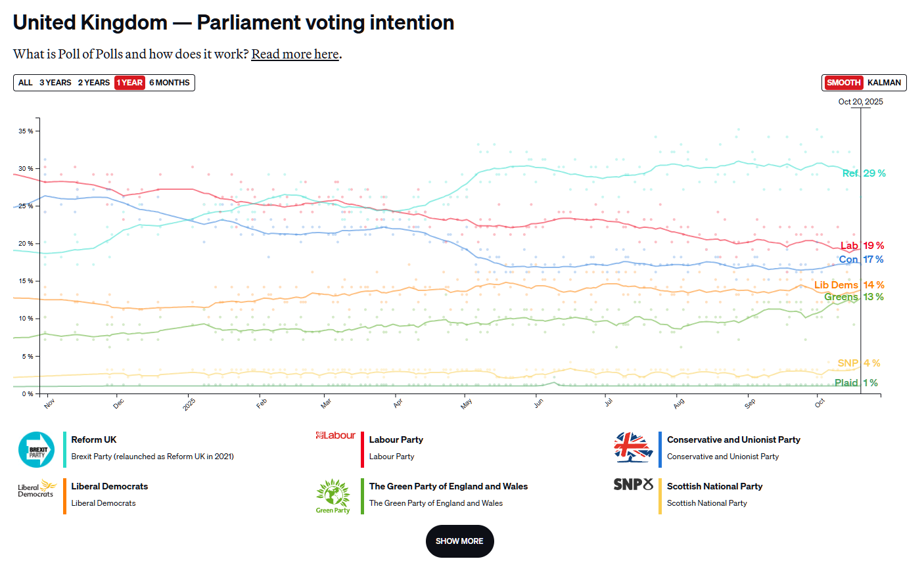The height and width of the screenshot is (584, 924).
Task: Click the Scottish National Party heading
Action: [714, 486]
